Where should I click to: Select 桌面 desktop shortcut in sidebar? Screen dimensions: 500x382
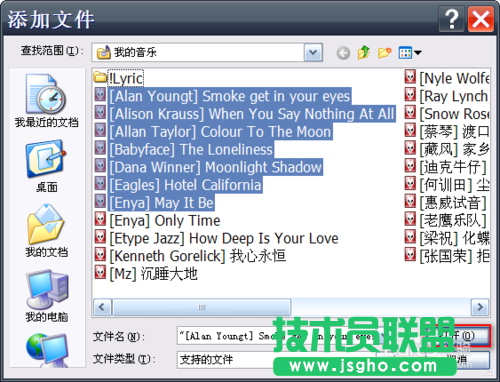[46, 166]
